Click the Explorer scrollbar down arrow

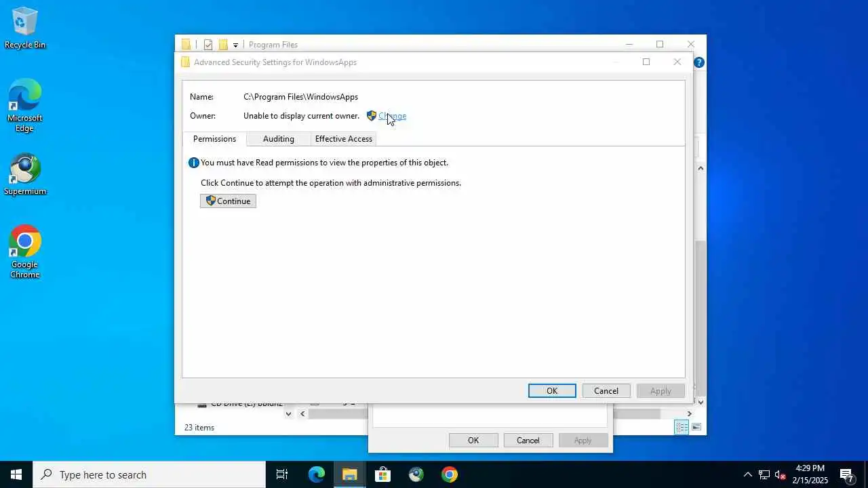[x=701, y=402]
